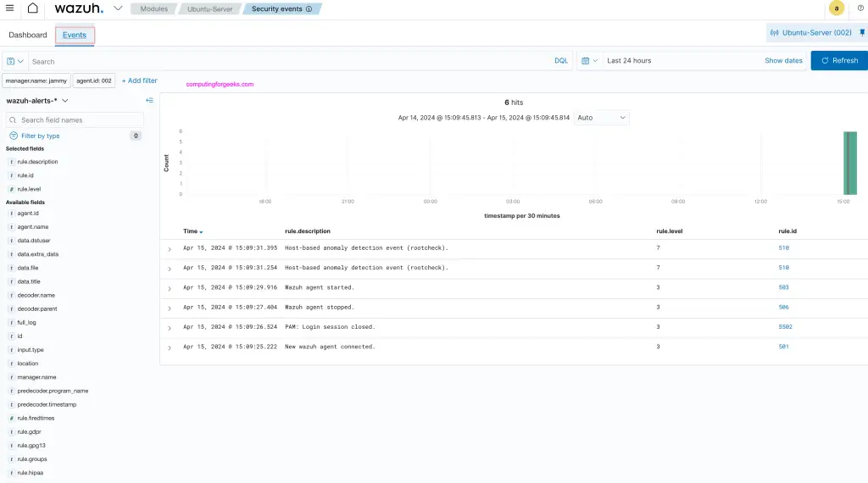The image size is (868, 483).
Task: Click the data.extra_data field
Action: point(37,254)
